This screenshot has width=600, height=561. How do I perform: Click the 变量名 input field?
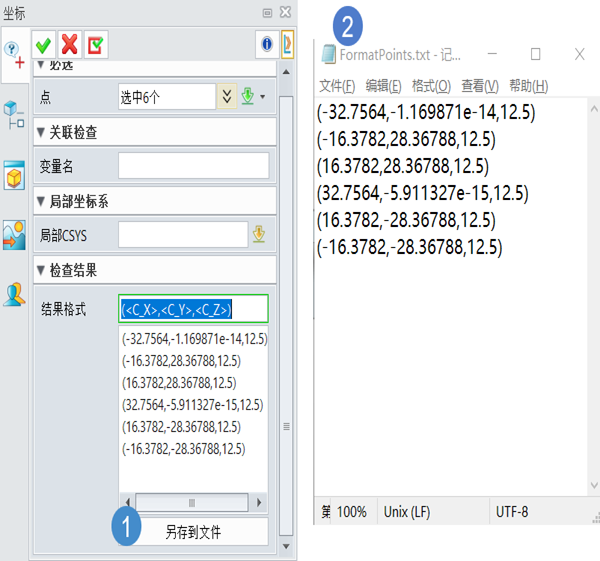(194, 165)
